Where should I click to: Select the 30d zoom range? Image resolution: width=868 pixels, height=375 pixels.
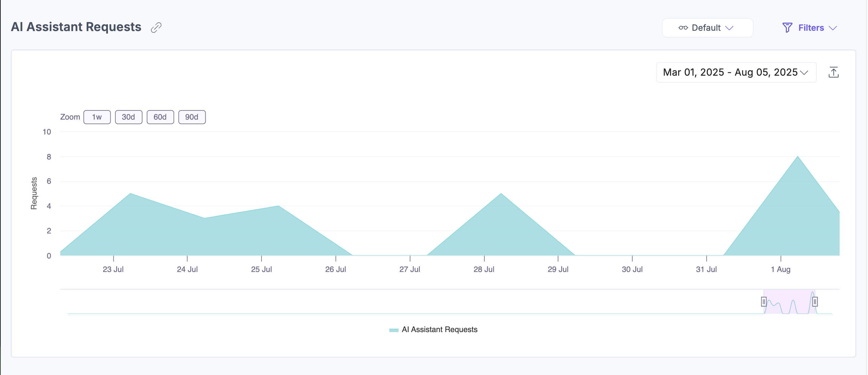click(129, 117)
